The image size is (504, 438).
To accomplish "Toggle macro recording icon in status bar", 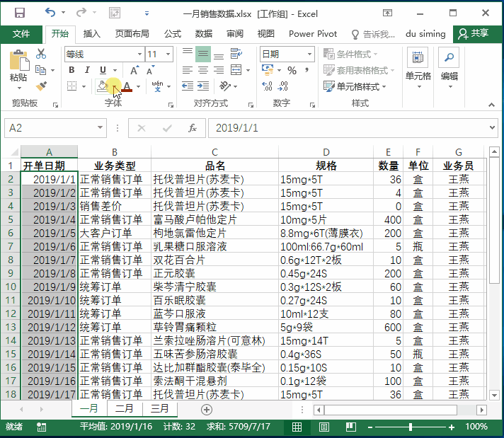I will tap(42, 427).
